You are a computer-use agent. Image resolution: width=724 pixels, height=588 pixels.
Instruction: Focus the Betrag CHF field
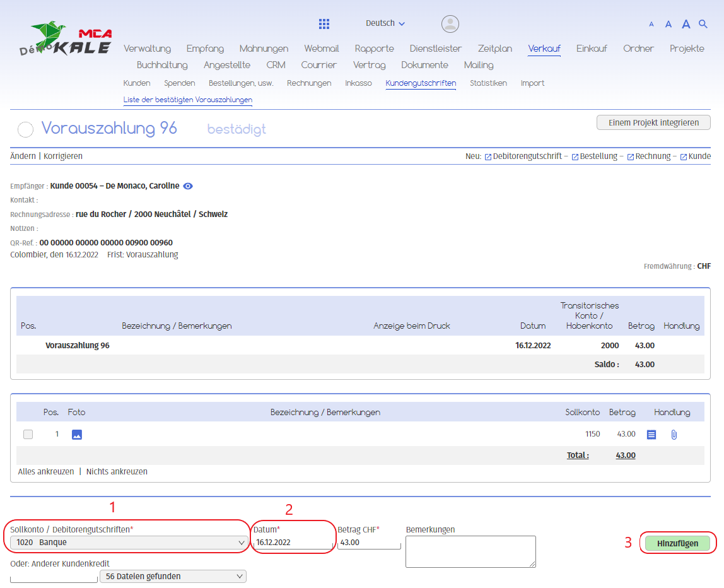[369, 543]
